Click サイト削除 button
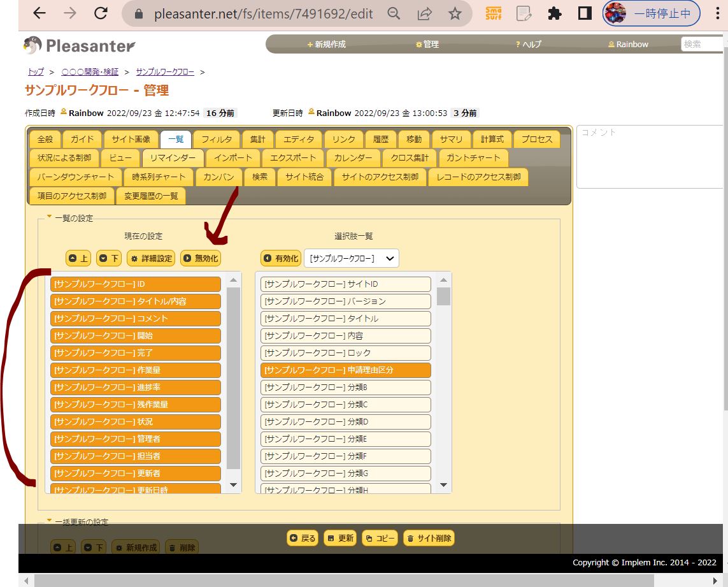The height and width of the screenshot is (587, 728). coord(429,538)
